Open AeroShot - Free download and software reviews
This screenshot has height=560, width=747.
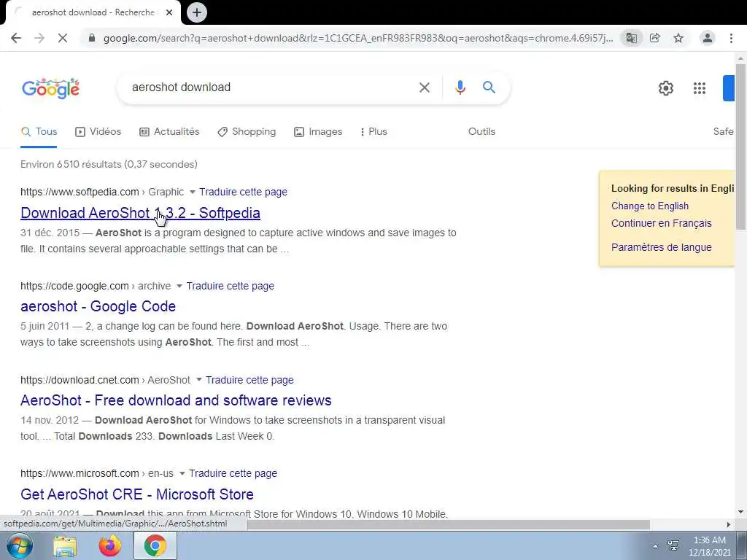point(176,400)
